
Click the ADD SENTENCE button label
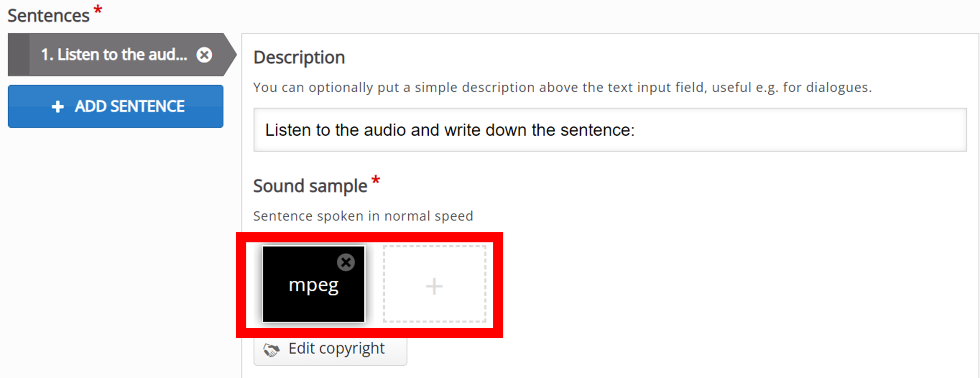coord(130,106)
